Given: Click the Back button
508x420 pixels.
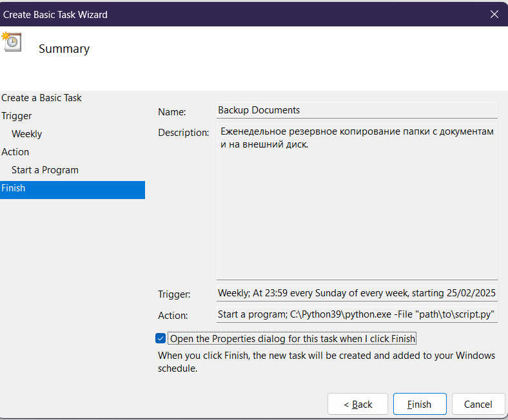Looking at the screenshot, I should click(x=358, y=405).
